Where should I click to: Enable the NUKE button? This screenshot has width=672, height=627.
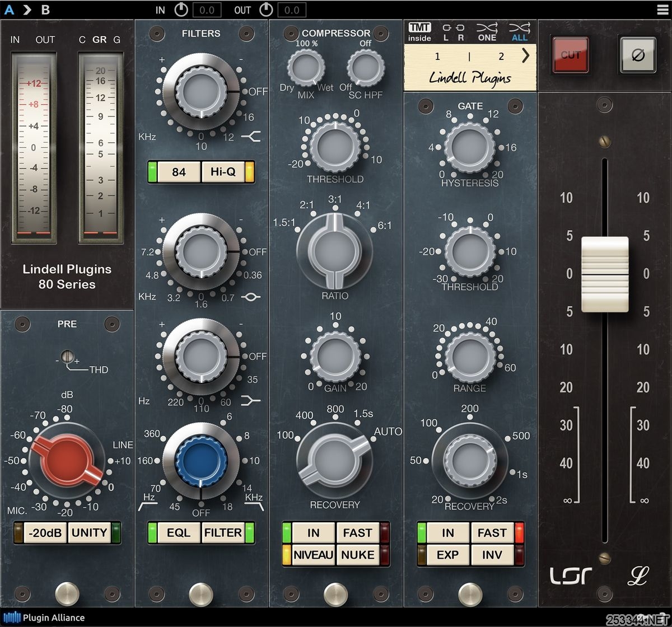(357, 555)
